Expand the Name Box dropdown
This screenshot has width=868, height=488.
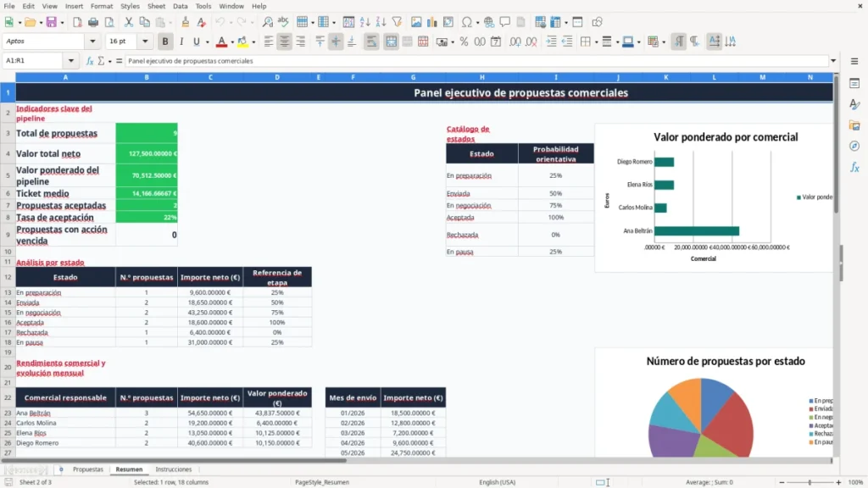[71, 61]
